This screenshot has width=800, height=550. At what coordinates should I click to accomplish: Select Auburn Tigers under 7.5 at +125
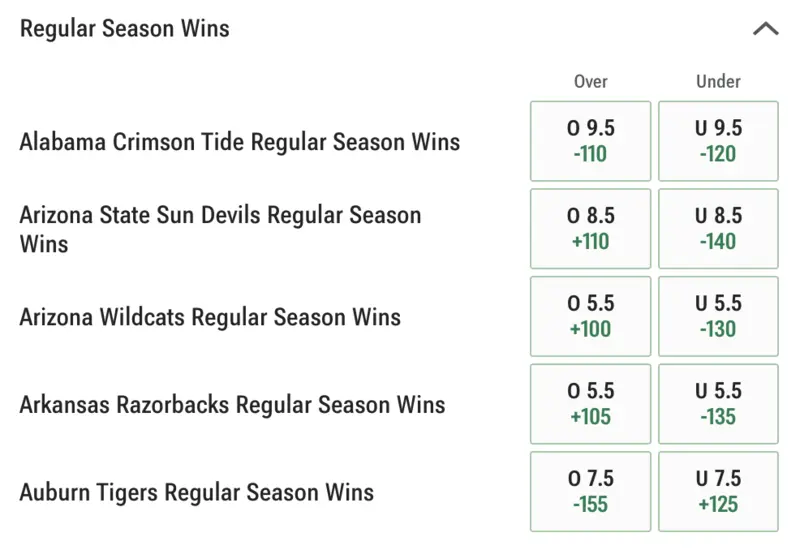[718, 492]
